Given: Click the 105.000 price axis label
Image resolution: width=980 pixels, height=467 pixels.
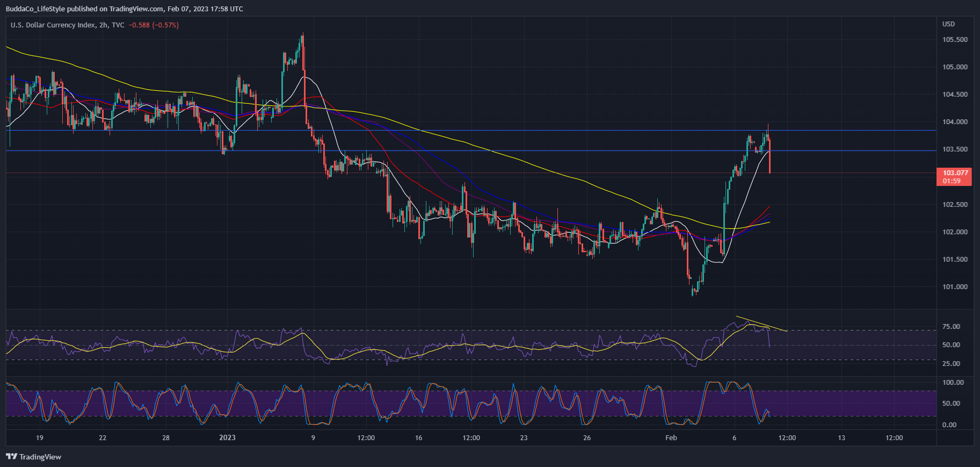Looking at the screenshot, I should [955, 67].
